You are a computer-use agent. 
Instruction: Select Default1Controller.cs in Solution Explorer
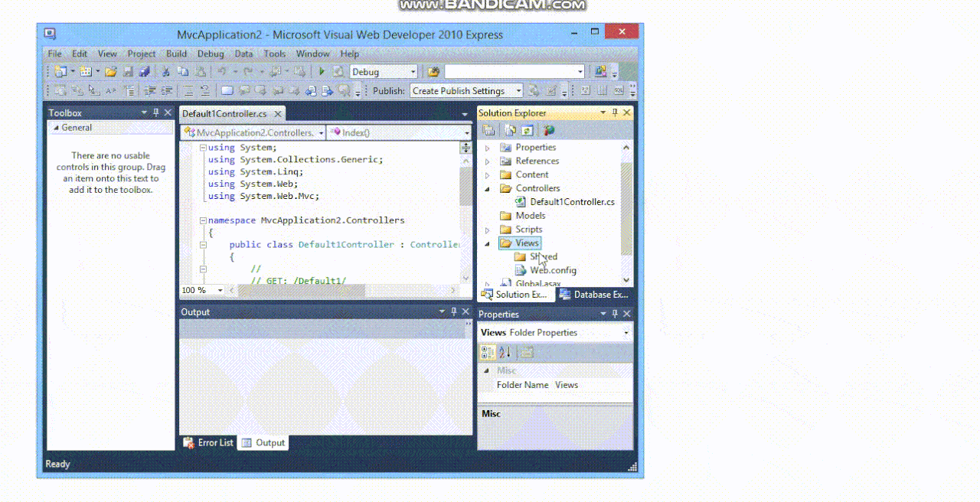tap(572, 202)
